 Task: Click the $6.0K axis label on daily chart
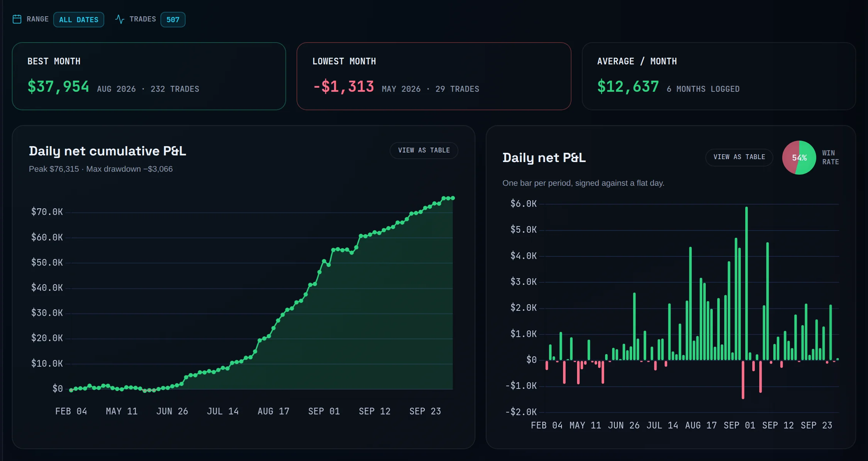point(523,204)
